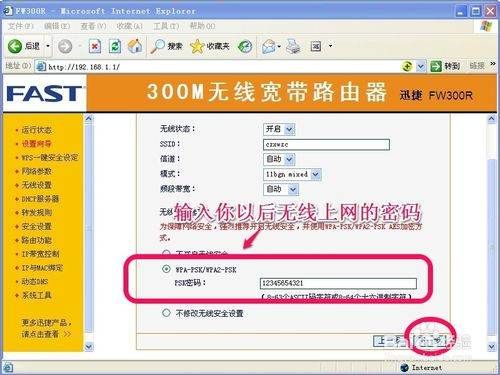The image size is (500, 375).
Task: Open the 无线状态 dropdown showing 开启
Action: coord(279,129)
